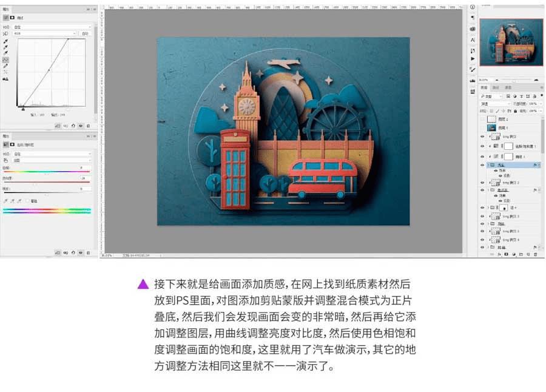The width and height of the screenshot is (546, 392).
Task: Hide the timg 拷贝 2 layer
Action: point(482,183)
